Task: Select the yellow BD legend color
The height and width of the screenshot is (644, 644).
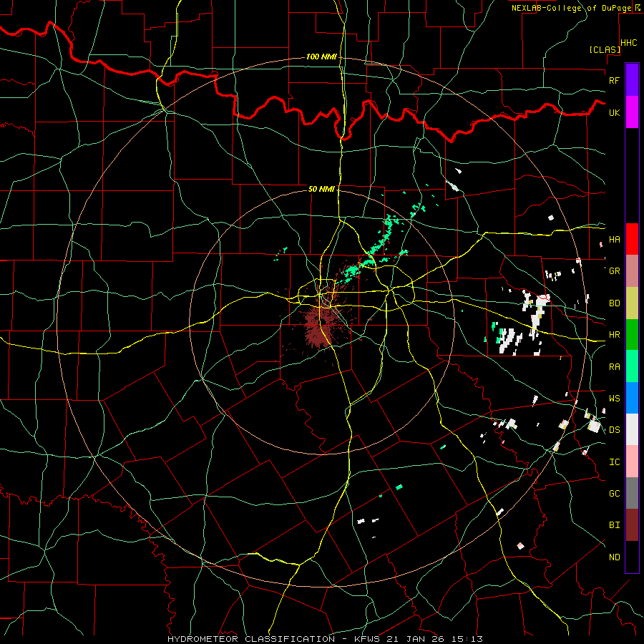Action: [632, 303]
